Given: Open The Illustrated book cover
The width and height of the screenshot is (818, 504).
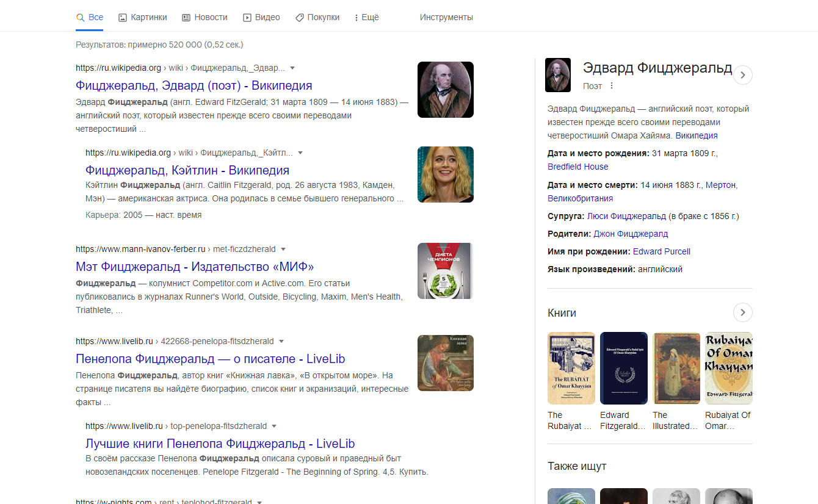Looking at the screenshot, I should click(676, 368).
